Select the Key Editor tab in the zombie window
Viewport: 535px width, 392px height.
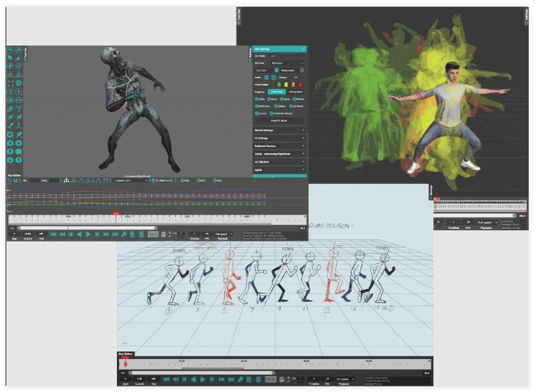tap(14, 176)
